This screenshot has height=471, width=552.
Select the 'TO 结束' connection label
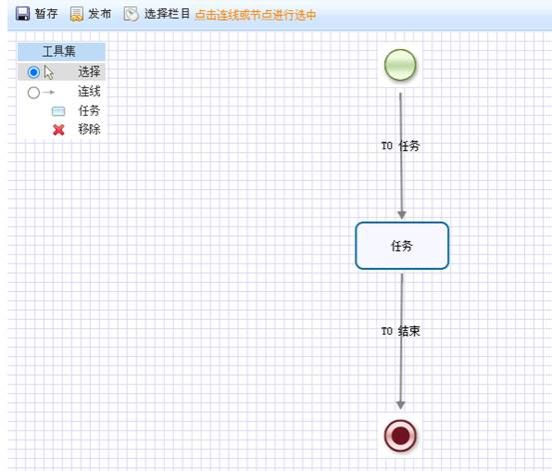point(401,331)
